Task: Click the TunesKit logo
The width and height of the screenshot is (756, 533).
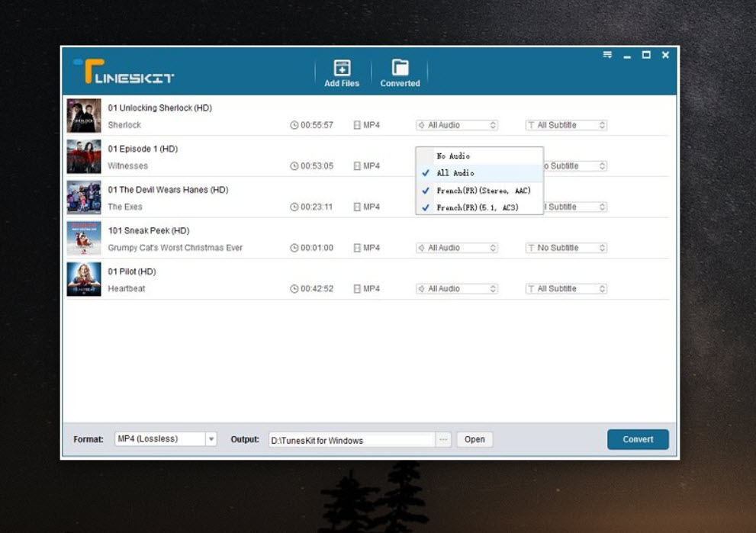Action: [124, 72]
